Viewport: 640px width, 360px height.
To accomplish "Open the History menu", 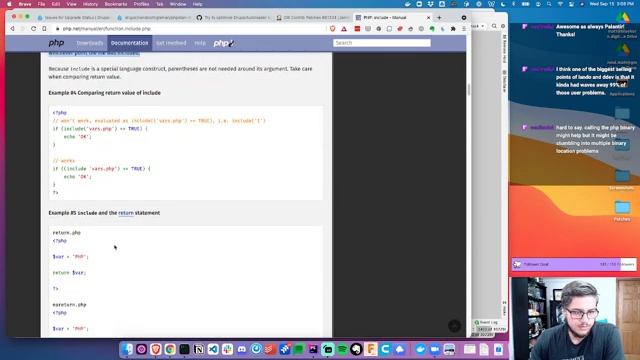I will [90, 4].
